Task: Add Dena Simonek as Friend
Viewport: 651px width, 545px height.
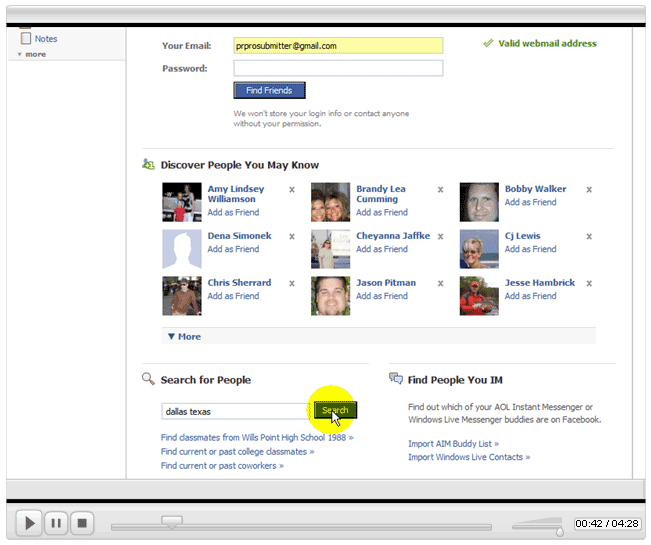Action: 233,249
